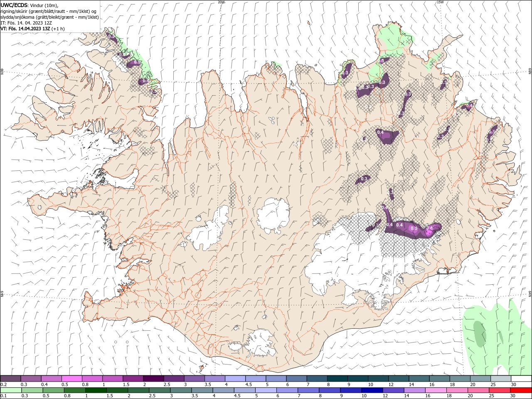532x399 pixels.
Task: Click the upper legend swatch between 6 and 7
Action: [x=296, y=379]
